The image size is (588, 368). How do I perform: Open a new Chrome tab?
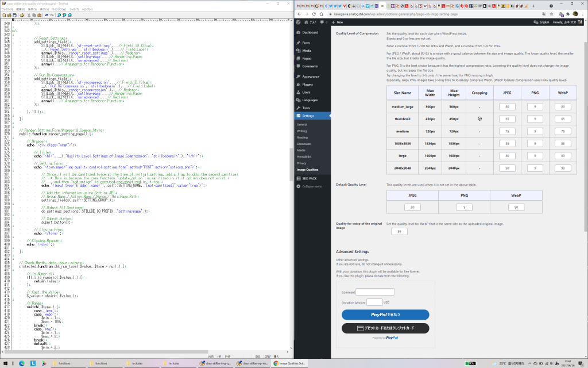tap(533, 6)
